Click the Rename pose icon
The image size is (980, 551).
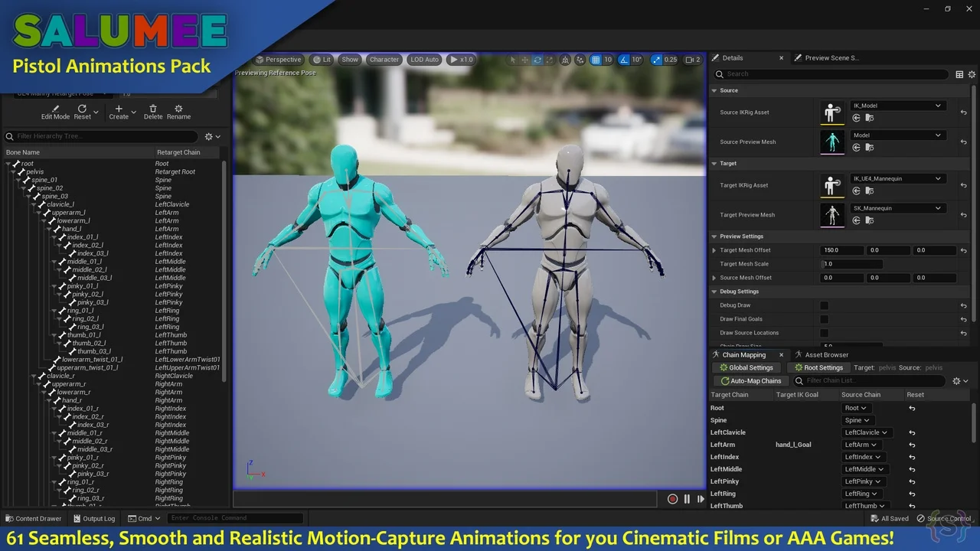pos(178,109)
